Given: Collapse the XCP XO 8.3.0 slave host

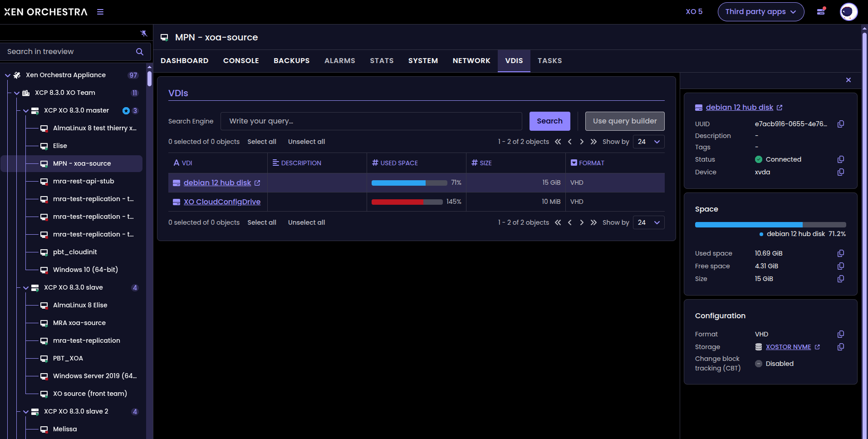Looking at the screenshot, I should click(x=26, y=288).
